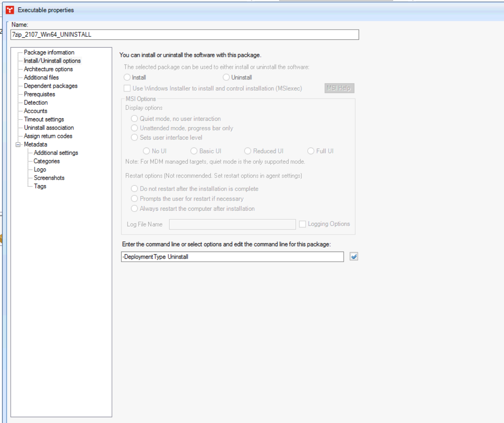The width and height of the screenshot is (504, 423).
Task: Select the Uninstall radio button
Action: (226, 77)
